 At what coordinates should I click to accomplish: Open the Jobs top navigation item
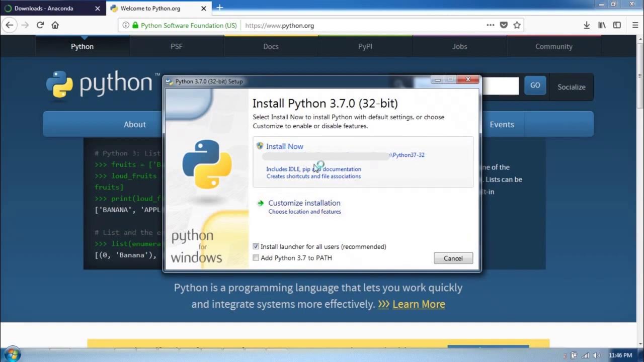pyautogui.click(x=459, y=46)
